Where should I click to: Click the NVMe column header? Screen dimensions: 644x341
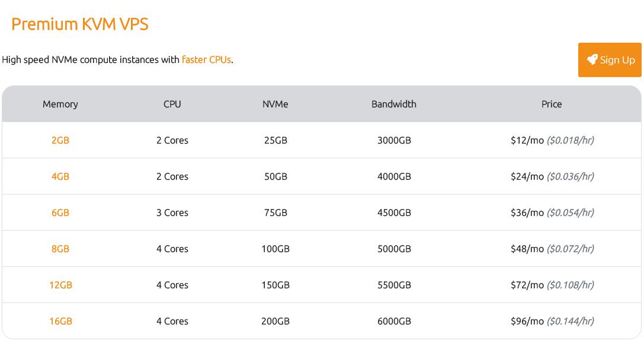(x=275, y=104)
